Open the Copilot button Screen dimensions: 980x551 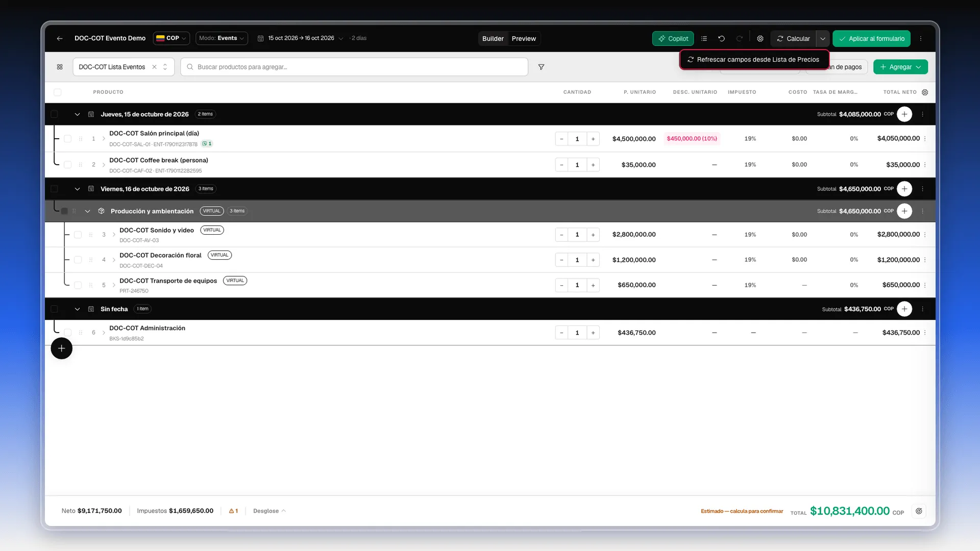point(673,38)
